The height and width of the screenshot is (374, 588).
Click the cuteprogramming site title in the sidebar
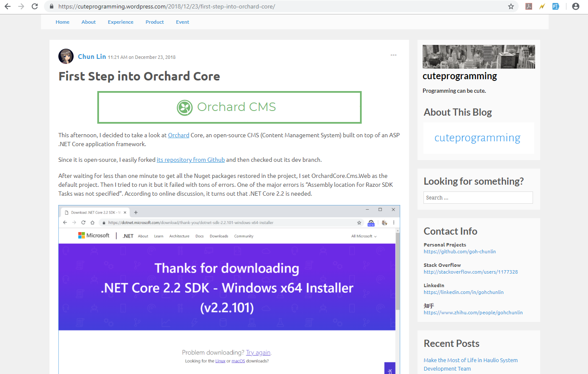click(x=460, y=76)
